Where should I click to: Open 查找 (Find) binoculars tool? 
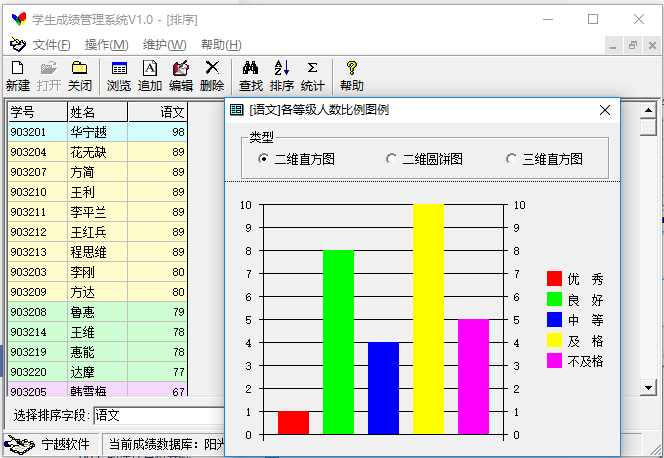tap(251, 68)
